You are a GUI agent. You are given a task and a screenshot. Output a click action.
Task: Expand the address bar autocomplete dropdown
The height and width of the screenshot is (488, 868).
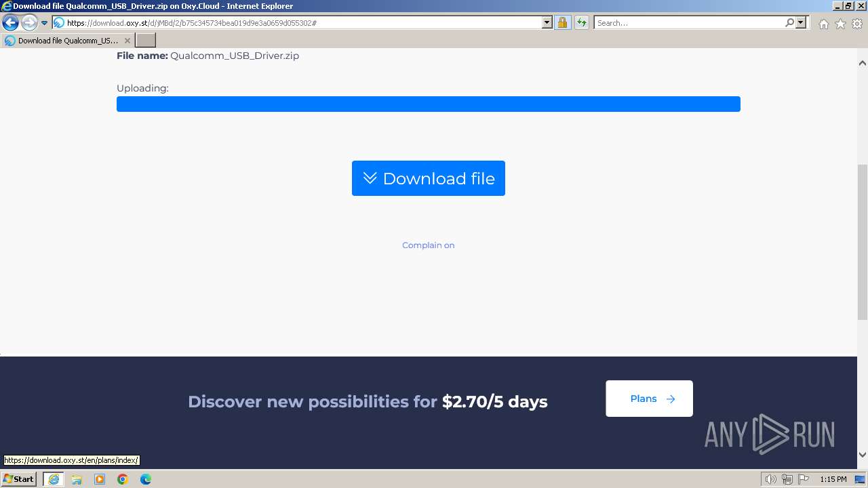click(x=547, y=23)
